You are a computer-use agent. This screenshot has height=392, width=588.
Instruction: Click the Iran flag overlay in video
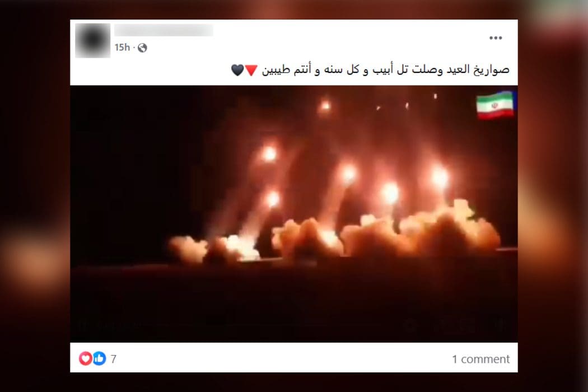(x=495, y=105)
